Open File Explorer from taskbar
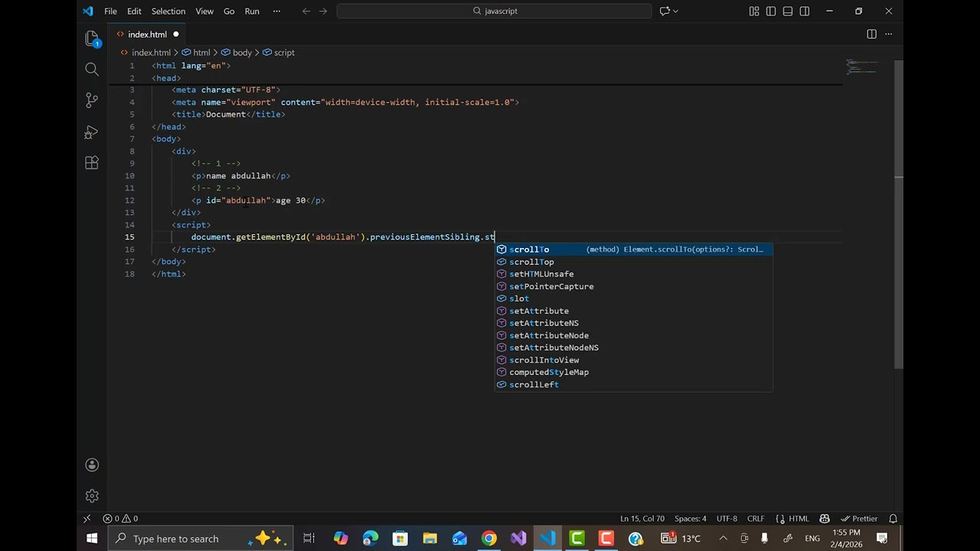The image size is (980, 551). click(x=430, y=539)
